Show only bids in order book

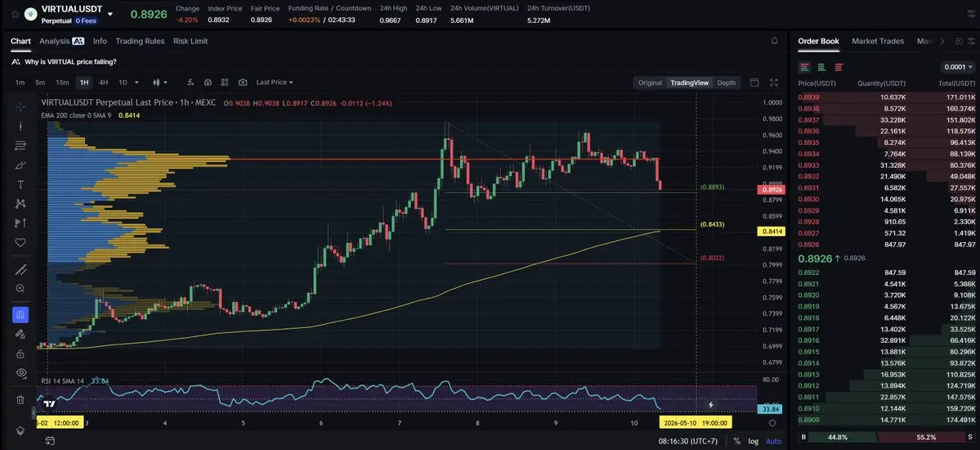821,67
